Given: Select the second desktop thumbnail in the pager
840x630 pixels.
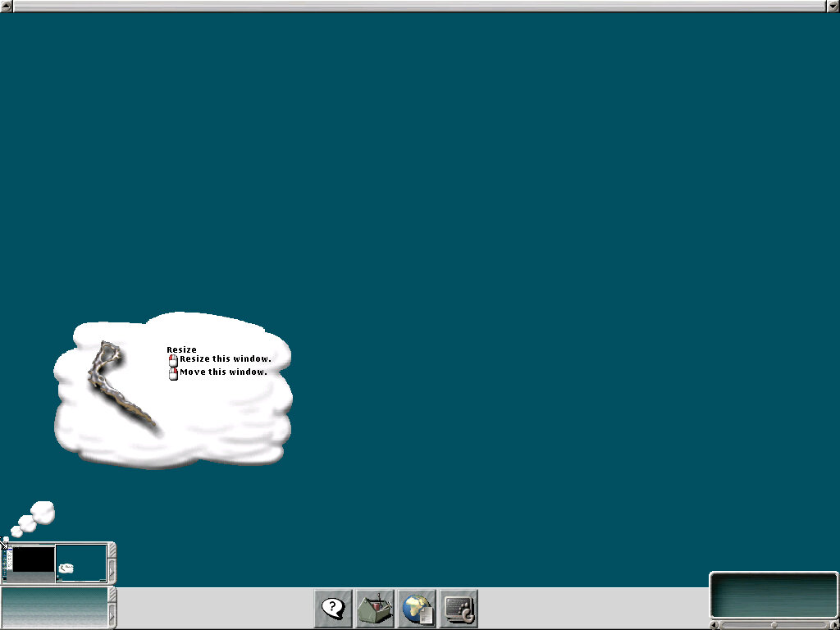Looking at the screenshot, I should click(x=81, y=563).
